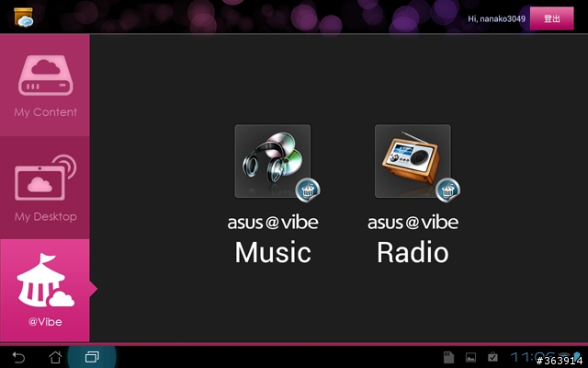Tap the Android back arrow

tap(18, 357)
